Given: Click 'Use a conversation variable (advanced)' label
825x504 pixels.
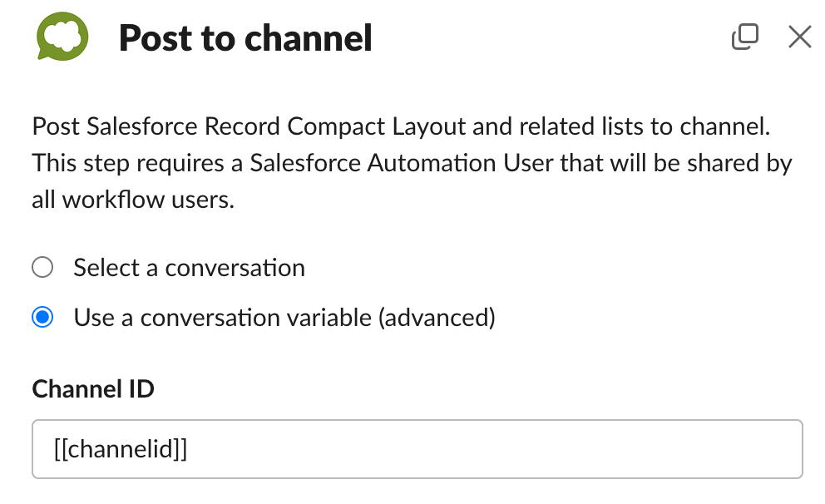Looking at the screenshot, I should click(x=284, y=318).
